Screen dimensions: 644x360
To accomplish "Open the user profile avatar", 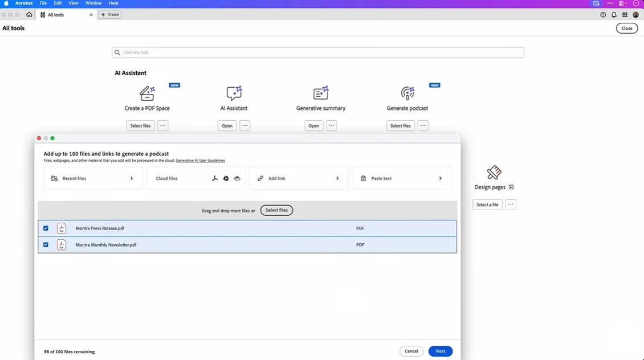I will [636, 15].
